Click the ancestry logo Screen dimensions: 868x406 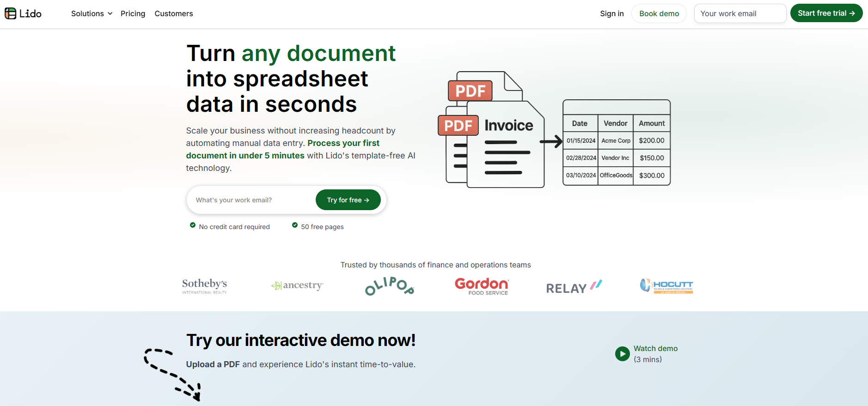click(x=297, y=285)
